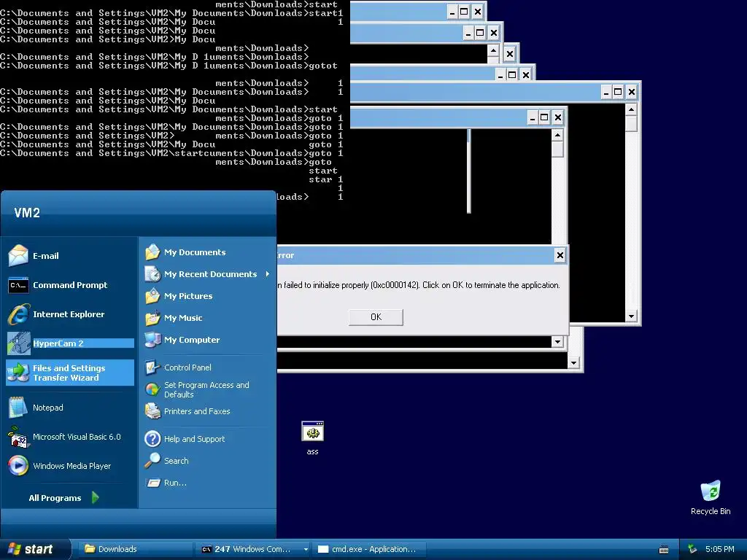747x560 pixels.
Task: Open Windows Media Player icon
Action: point(18,466)
